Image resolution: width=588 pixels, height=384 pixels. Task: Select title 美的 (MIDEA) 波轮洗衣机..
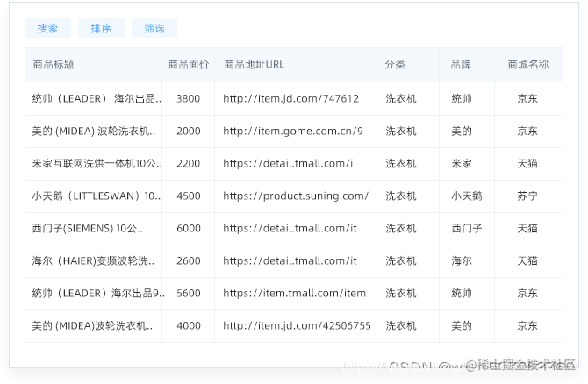(94, 132)
